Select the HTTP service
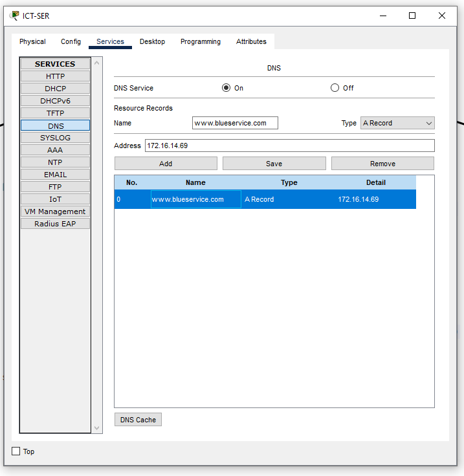This screenshot has width=464, height=476. [55, 76]
